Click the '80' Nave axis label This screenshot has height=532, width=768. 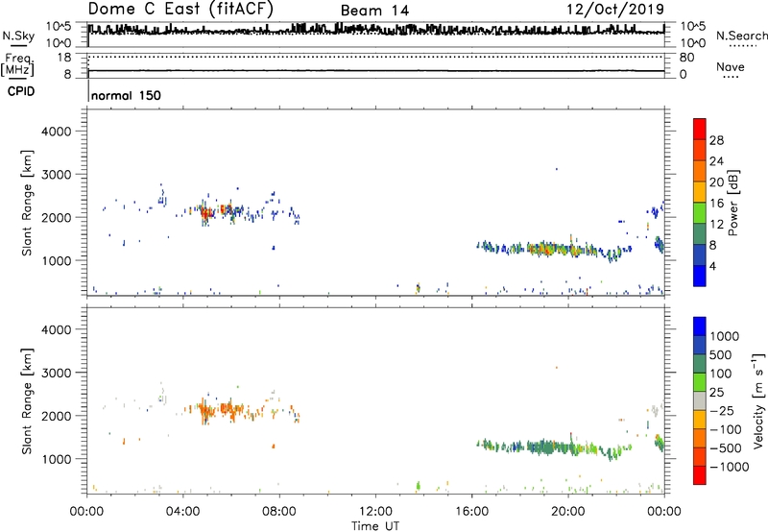tap(686, 58)
